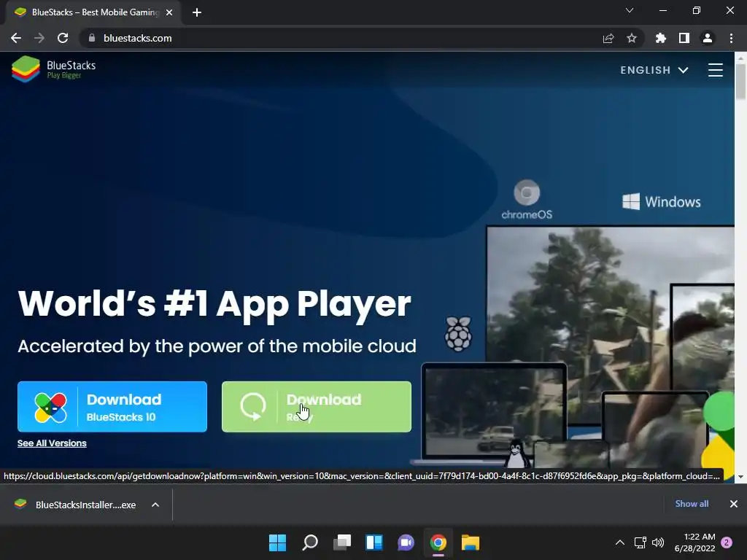Screen dimensions: 747x560
Task: Toggle the browser side panel icon
Action: [x=684, y=38]
